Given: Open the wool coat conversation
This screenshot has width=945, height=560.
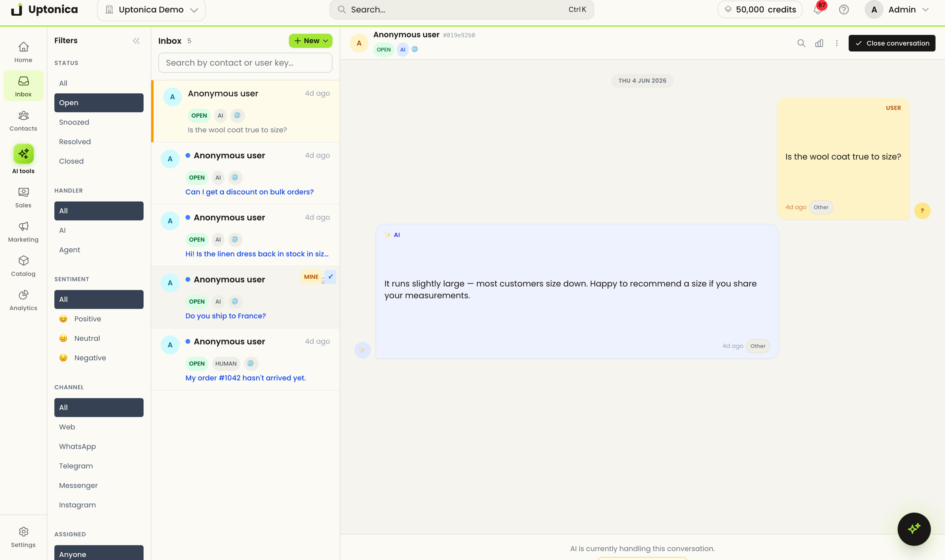Looking at the screenshot, I should [245, 111].
